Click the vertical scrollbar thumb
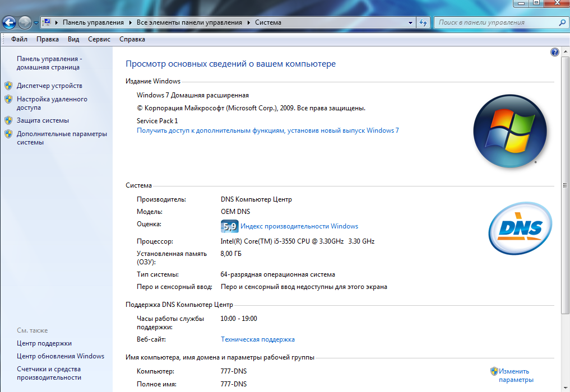This screenshot has width=570, height=392. pos(566,185)
